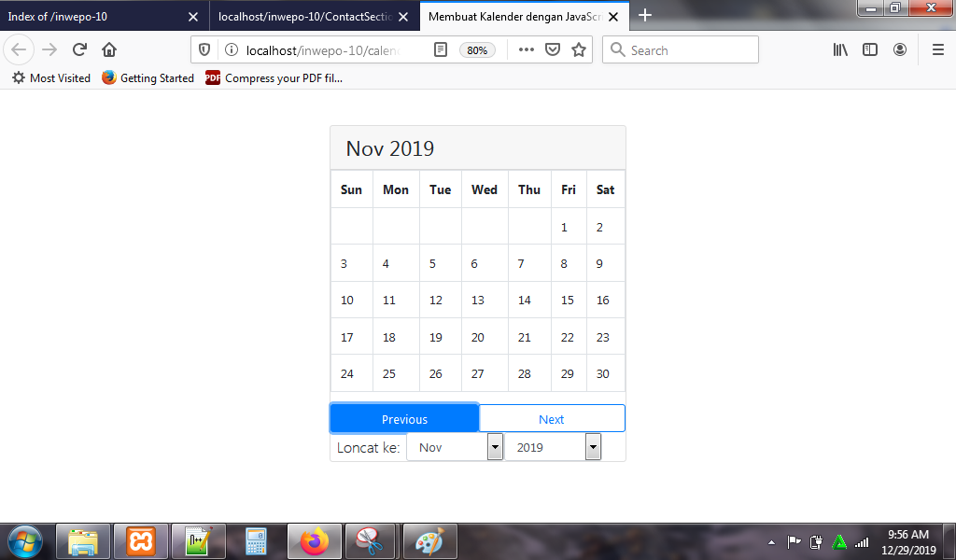Open Firefox account icon

(900, 50)
